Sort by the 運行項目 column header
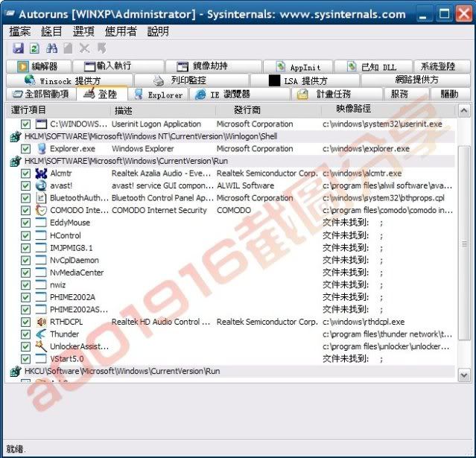Image resolution: width=476 pixels, height=458 pixels. [x=59, y=110]
